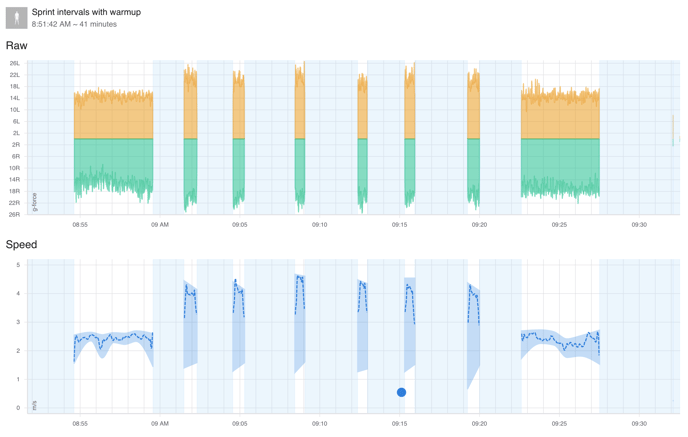This screenshot has width=688, height=437.
Task: Click the g-force axis unit label
Action: [x=35, y=202]
